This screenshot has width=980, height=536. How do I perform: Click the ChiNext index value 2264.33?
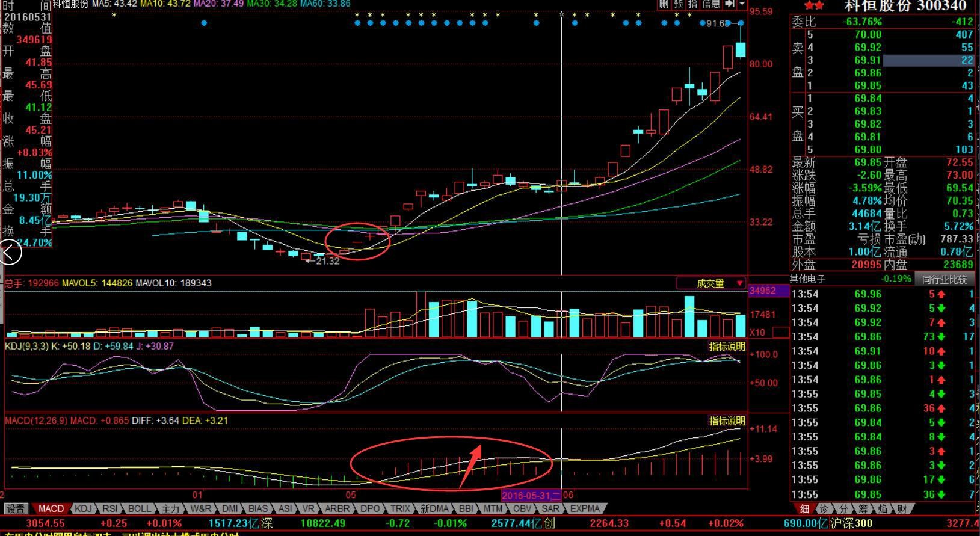tap(609, 523)
